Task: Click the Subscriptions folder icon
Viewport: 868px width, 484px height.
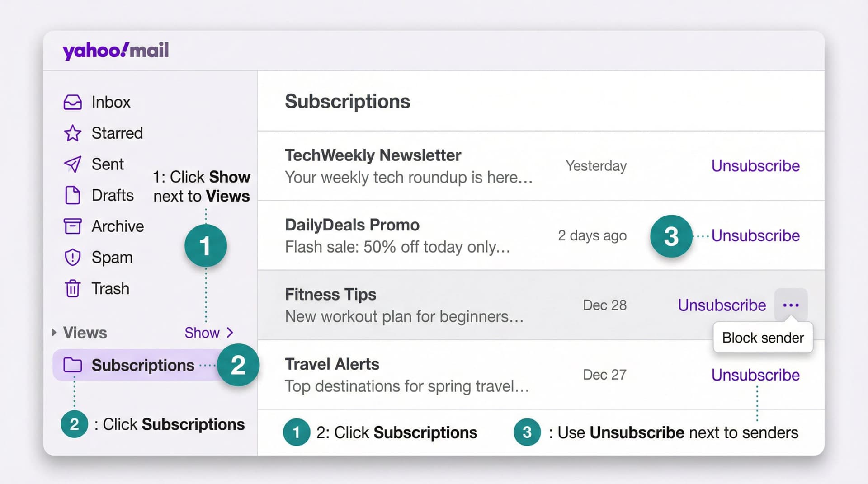Action: tap(73, 365)
